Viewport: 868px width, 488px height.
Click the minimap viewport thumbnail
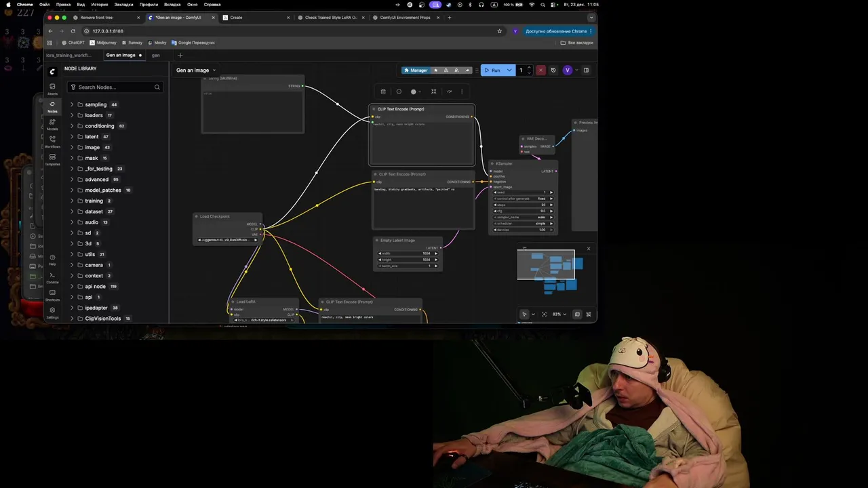tap(546, 264)
